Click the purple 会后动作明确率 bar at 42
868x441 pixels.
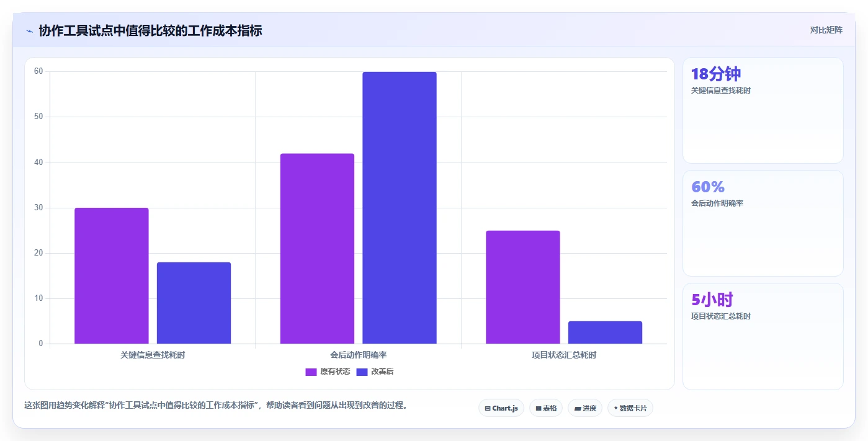(317, 248)
